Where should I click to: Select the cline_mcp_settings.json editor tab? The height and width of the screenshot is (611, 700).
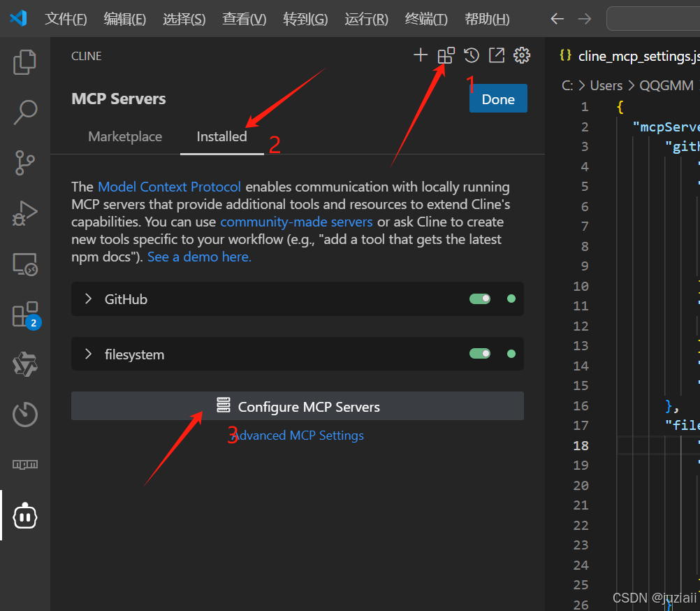click(629, 56)
